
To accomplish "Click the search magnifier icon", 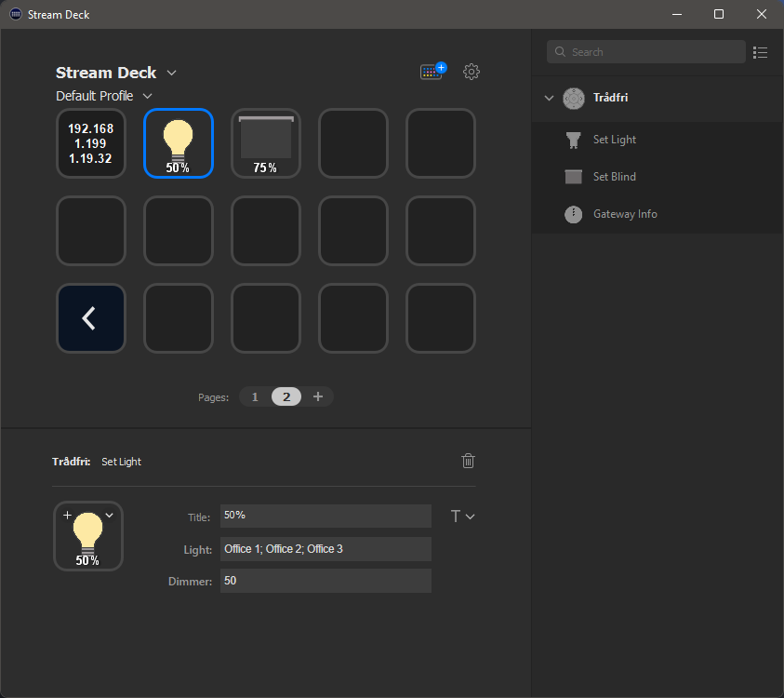I will [x=560, y=52].
